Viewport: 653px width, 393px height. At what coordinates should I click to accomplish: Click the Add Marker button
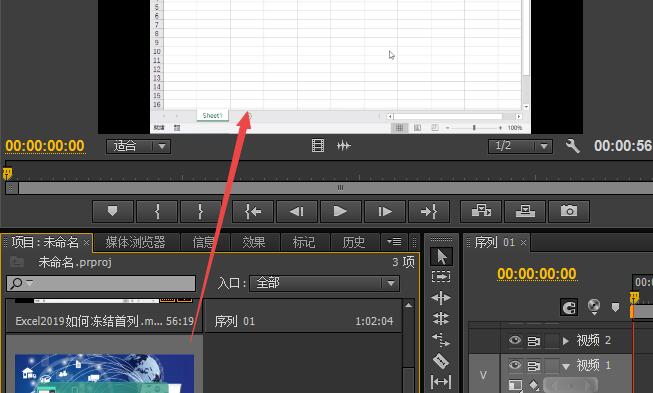112,211
